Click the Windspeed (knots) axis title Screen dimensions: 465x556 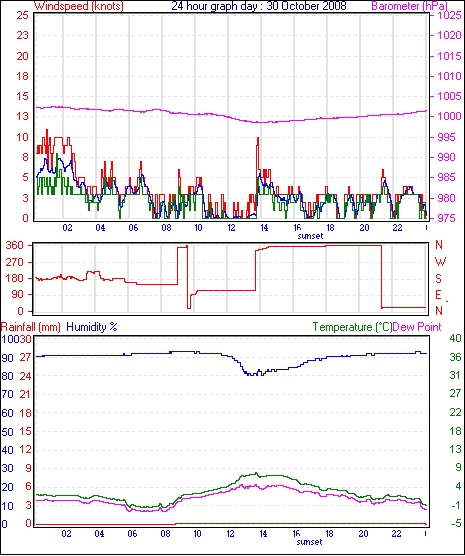(79, 6)
